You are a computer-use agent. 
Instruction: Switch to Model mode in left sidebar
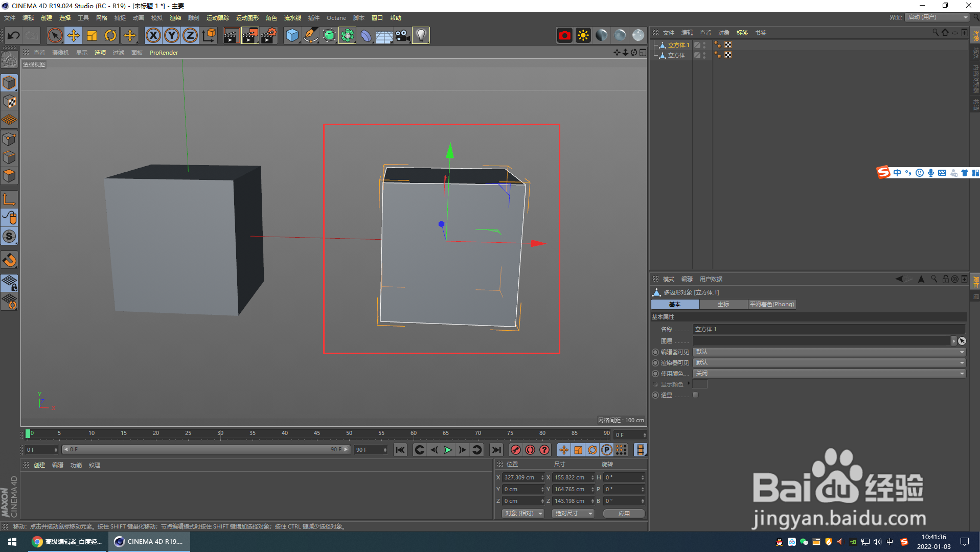tap(9, 83)
